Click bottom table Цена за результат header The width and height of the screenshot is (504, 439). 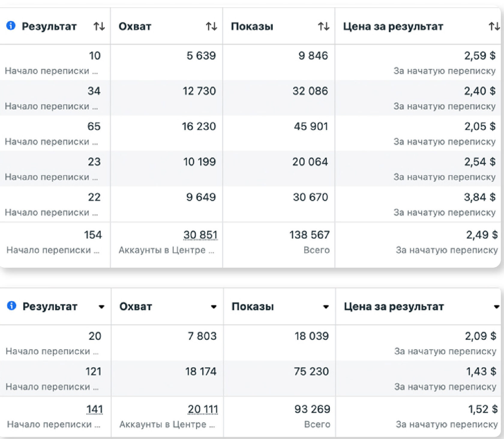pos(394,307)
